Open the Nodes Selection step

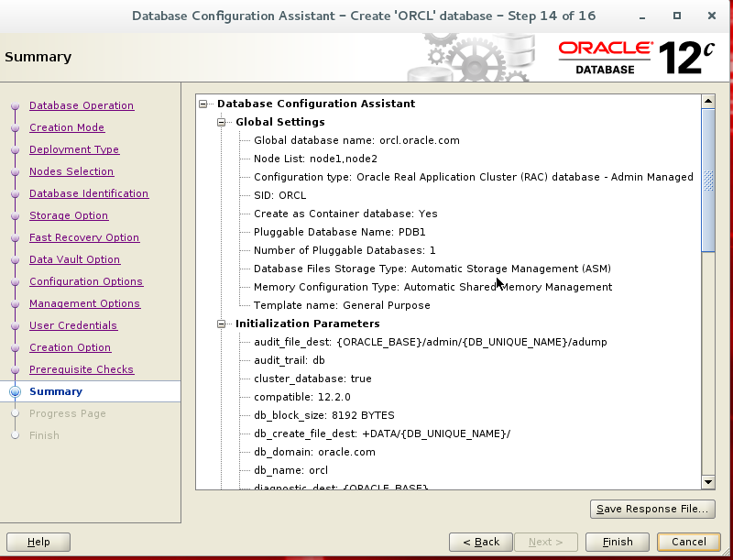71,171
